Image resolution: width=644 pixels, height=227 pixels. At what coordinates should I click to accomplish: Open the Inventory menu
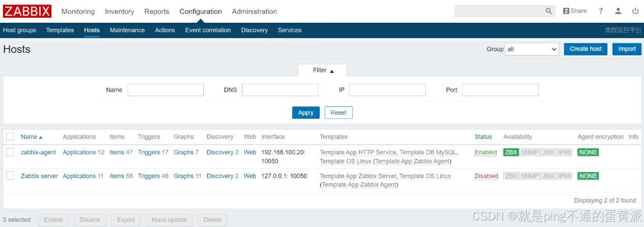coord(119,11)
